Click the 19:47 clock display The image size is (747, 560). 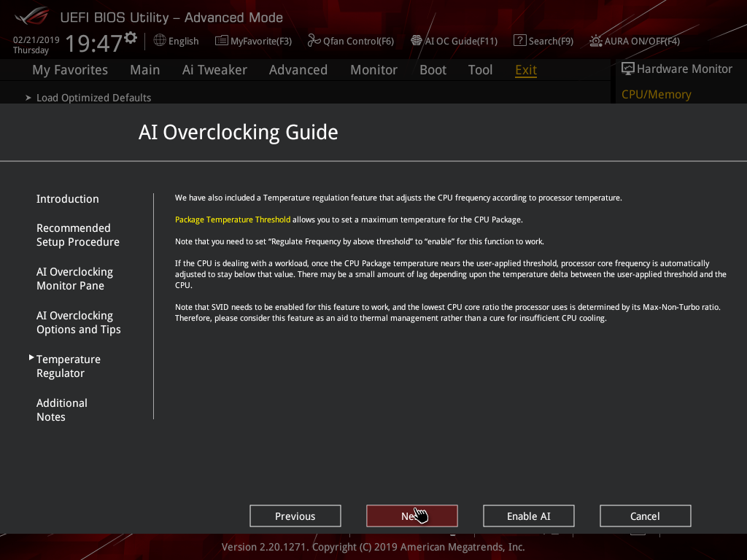pos(94,43)
